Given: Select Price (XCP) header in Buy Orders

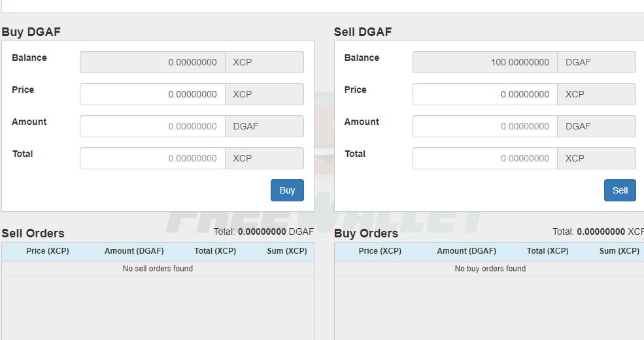Looking at the screenshot, I should 380,251.
